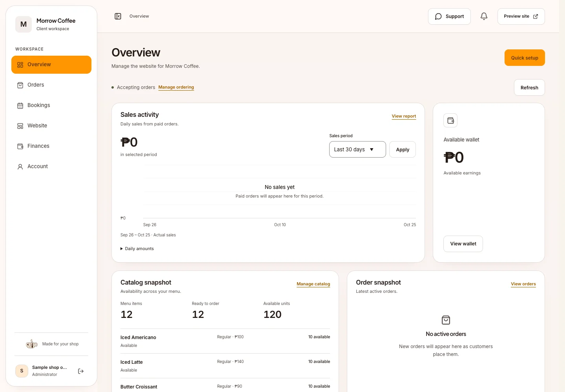
Task: Click the Sample shop user avatar
Action: click(x=22, y=371)
